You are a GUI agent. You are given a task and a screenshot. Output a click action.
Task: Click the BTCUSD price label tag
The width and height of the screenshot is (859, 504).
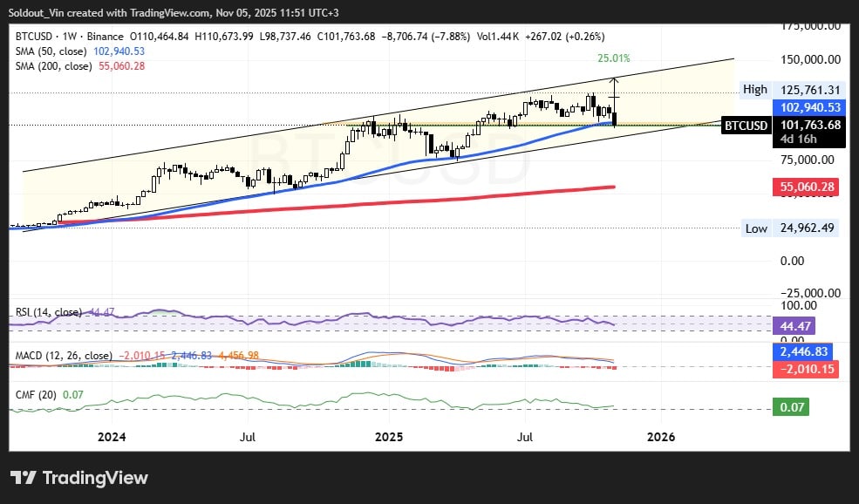pos(747,126)
